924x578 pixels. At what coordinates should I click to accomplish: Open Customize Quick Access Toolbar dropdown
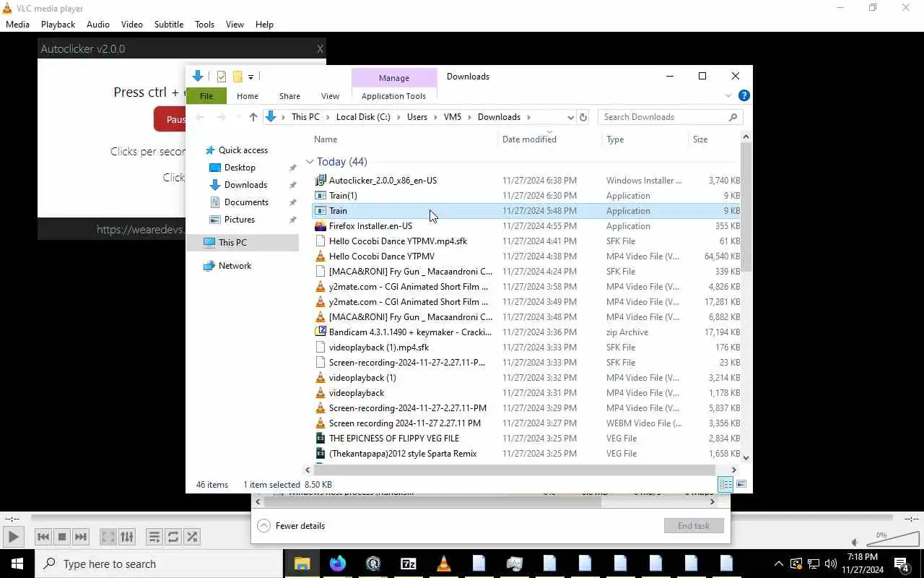[x=250, y=77]
